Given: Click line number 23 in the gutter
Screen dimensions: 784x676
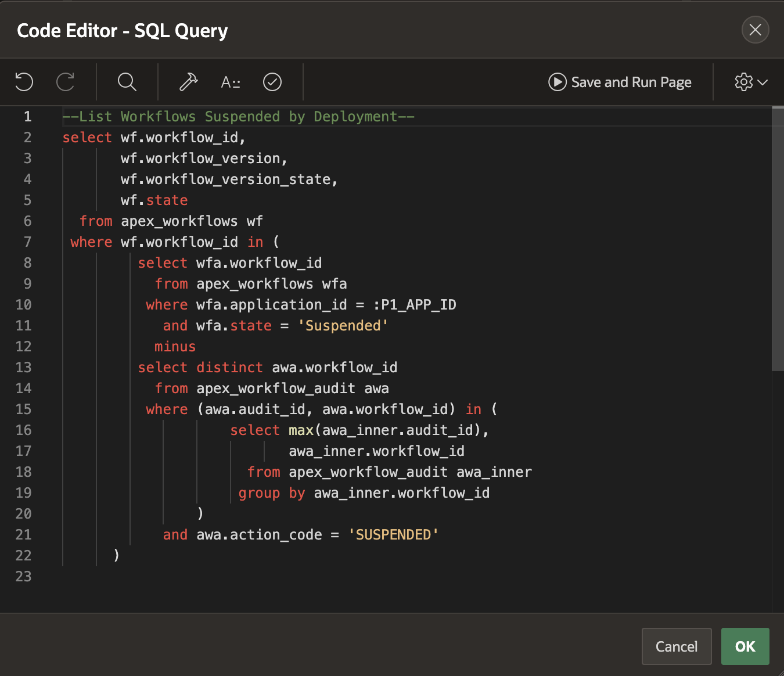Looking at the screenshot, I should [x=23, y=577].
